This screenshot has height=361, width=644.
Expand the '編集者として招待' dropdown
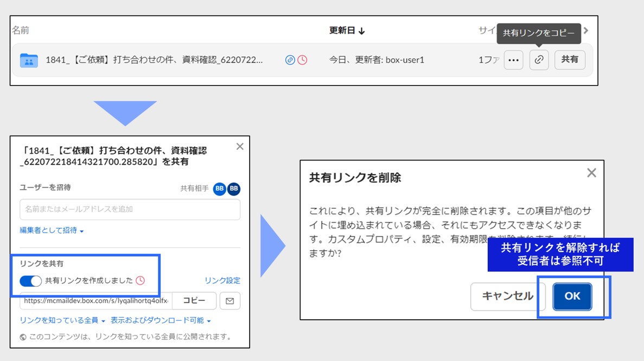(52, 230)
